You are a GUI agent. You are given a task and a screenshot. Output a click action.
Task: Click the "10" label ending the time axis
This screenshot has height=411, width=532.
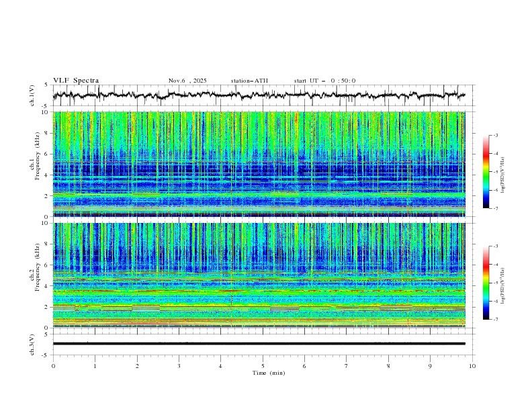[472, 366]
